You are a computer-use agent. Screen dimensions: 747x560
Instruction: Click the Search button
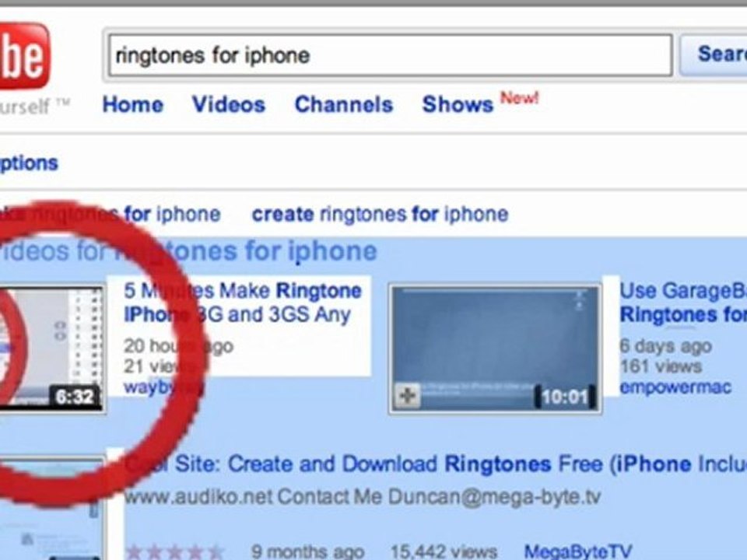pyautogui.click(x=714, y=54)
